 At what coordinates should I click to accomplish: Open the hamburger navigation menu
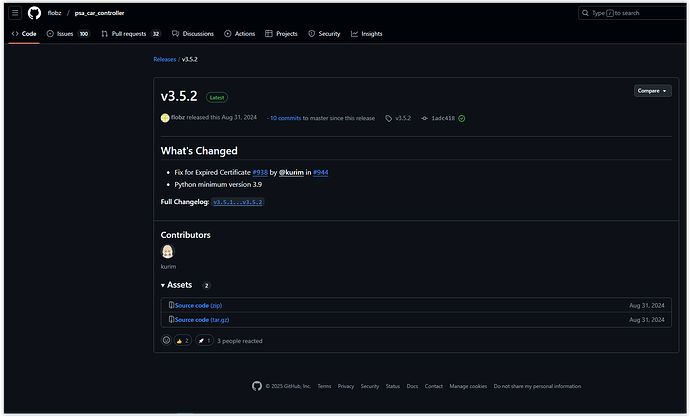pyautogui.click(x=15, y=13)
